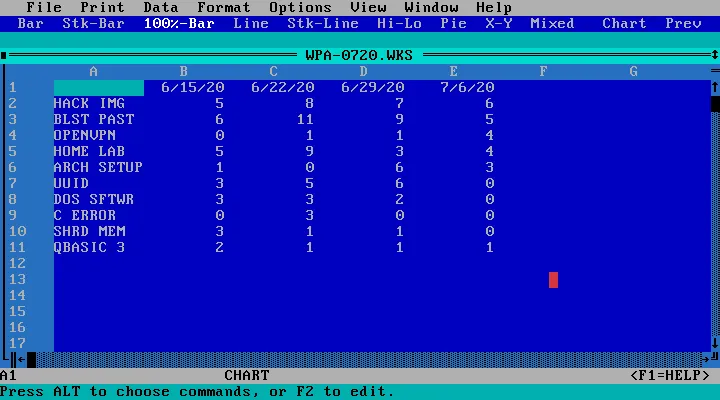Pick the X-Y chart type
Screen dimensions: 720x400
pyautogui.click(x=498, y=23)
